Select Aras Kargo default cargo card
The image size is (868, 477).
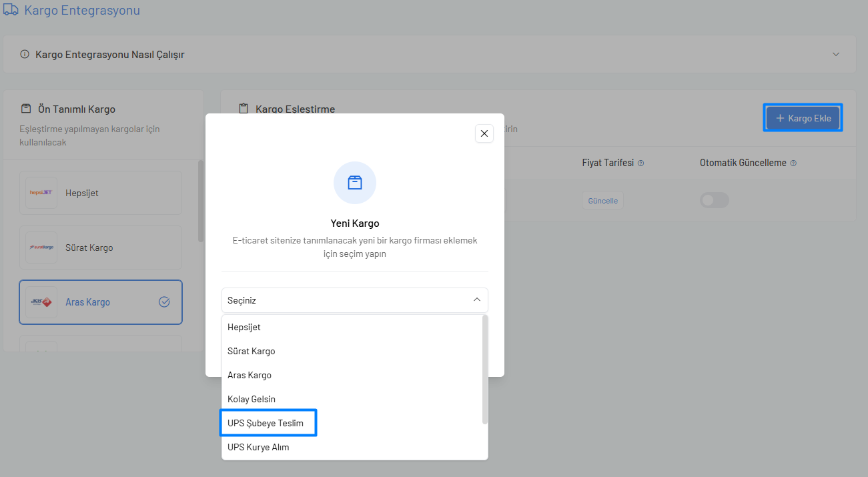(101, 302)
